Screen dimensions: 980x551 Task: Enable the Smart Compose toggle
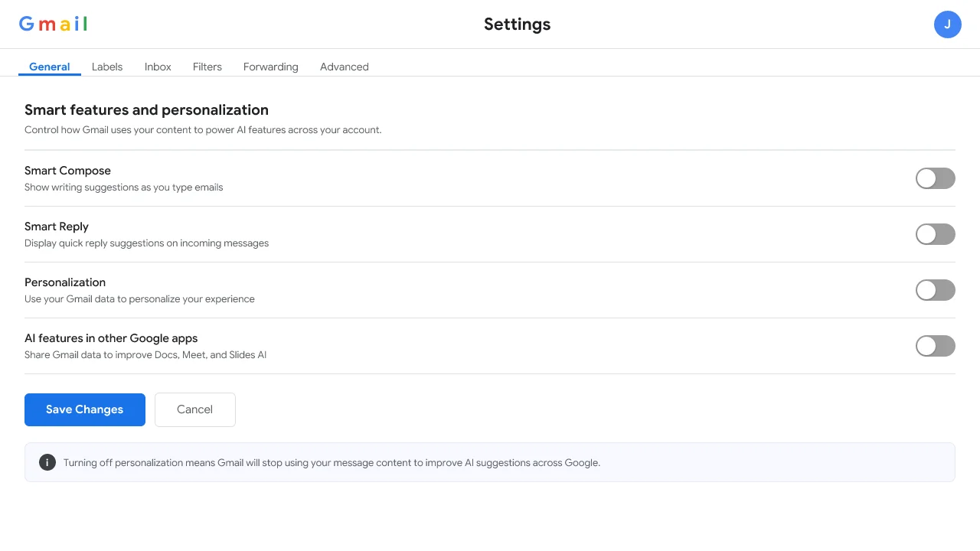click(x=936, y=178)
